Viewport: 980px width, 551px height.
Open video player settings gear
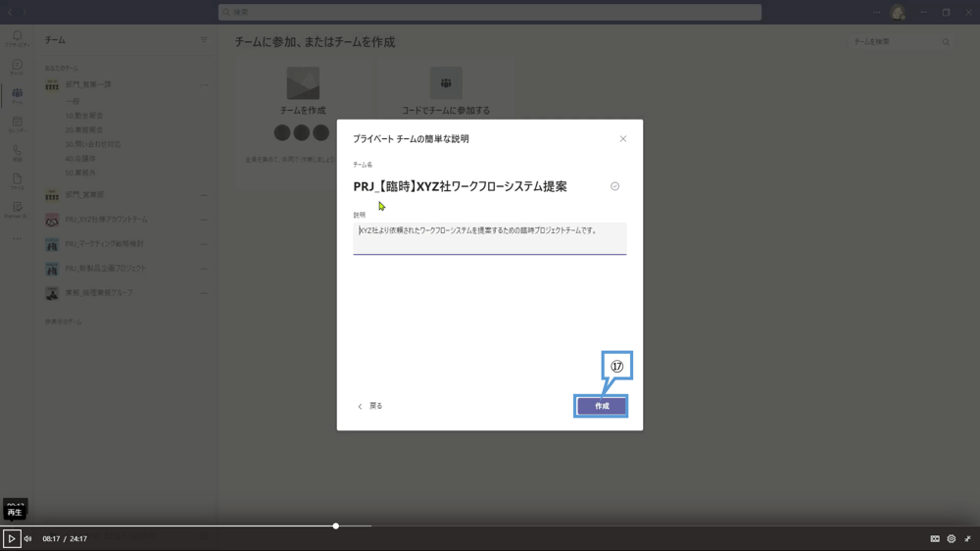(x=951, y=538)
